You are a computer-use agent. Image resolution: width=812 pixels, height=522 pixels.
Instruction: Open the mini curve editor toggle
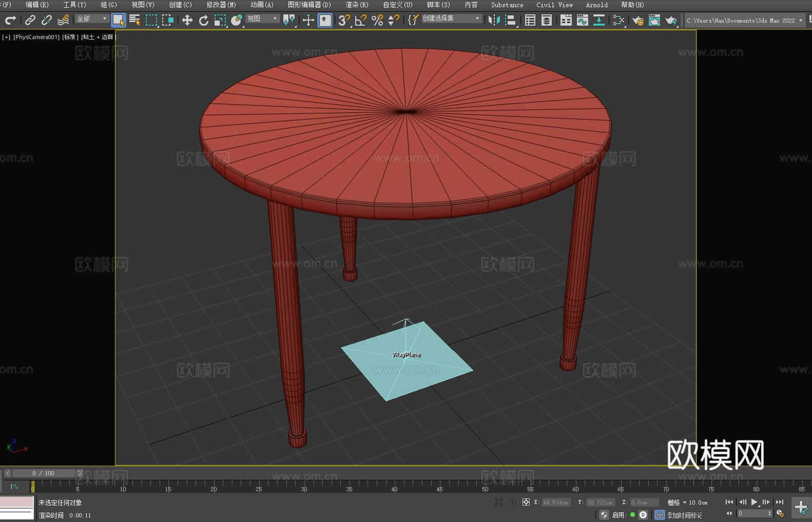[x=14, y=486]
